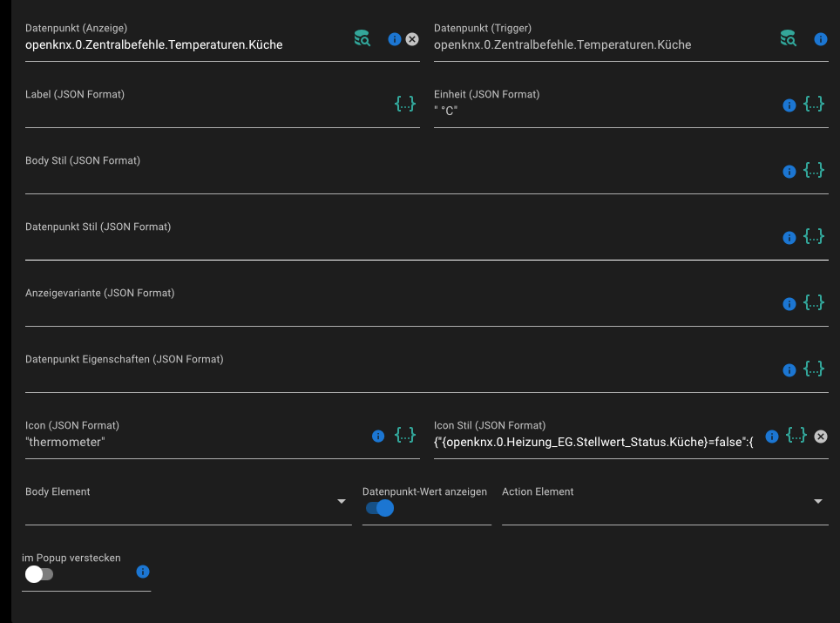Show info for Body Stil field

(789, 172)
